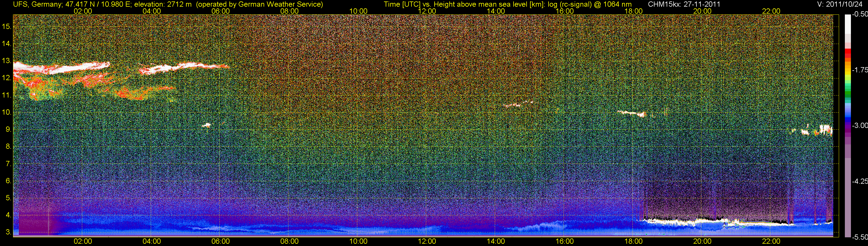Select the "9." km height axis label
Screen dimensions: 868x246
[x=9, y=129]
